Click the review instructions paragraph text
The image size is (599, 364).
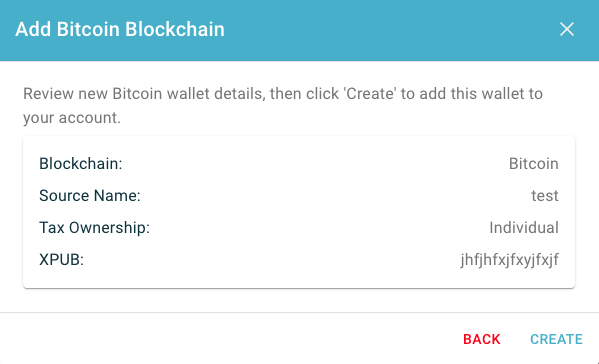click(283, 105)
